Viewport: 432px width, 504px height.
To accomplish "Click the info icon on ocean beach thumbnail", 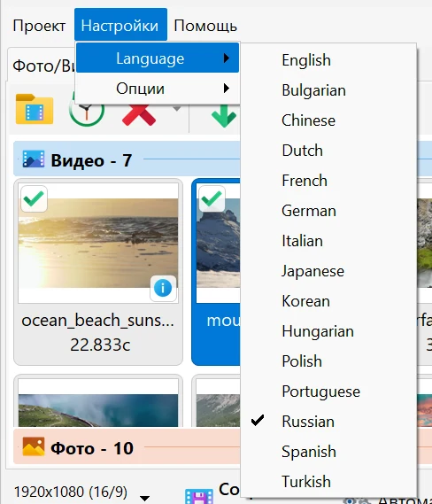I will [x=163, y=288].
